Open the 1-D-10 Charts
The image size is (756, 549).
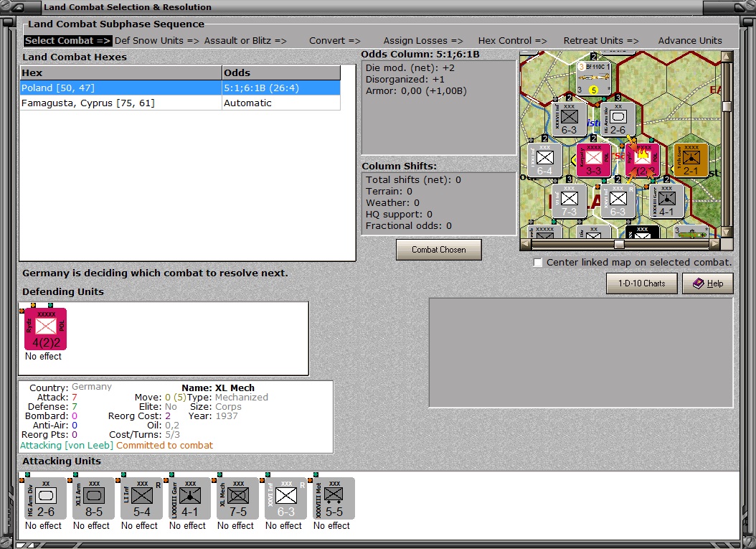pos(642,283)
